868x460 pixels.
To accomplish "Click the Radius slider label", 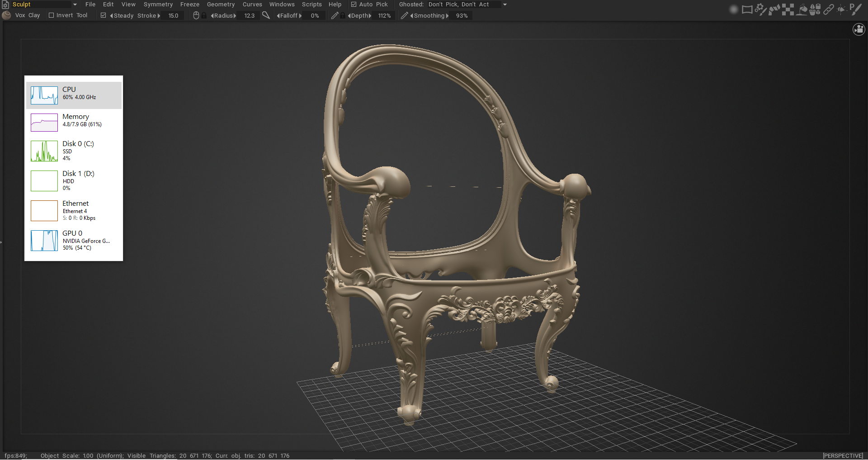I will 223,16.
